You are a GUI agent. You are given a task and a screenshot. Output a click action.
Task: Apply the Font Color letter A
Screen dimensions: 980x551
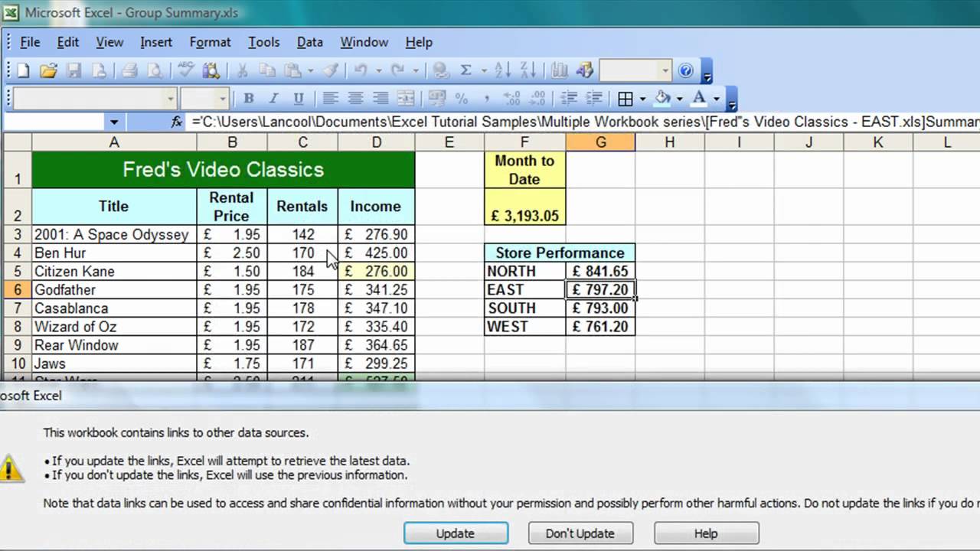coord(699,99)
